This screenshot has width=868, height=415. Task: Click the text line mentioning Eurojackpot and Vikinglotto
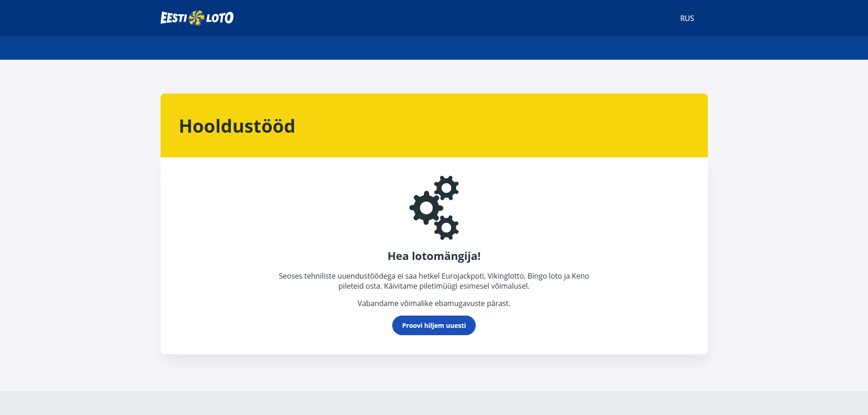pyautogui.click(x=434, y=276)
